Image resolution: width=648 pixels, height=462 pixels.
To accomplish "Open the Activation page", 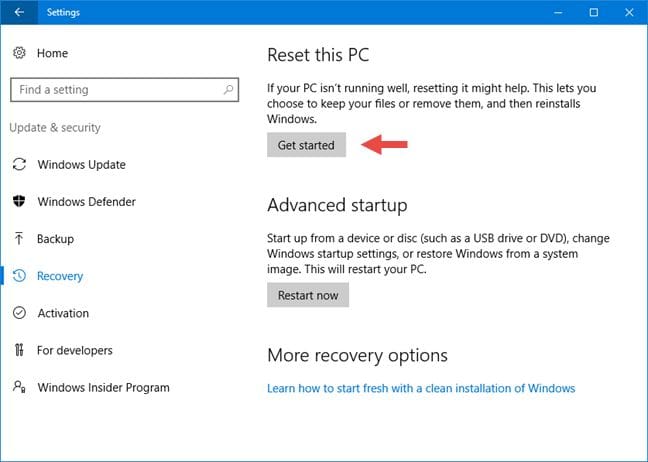I will click(63, 313).
